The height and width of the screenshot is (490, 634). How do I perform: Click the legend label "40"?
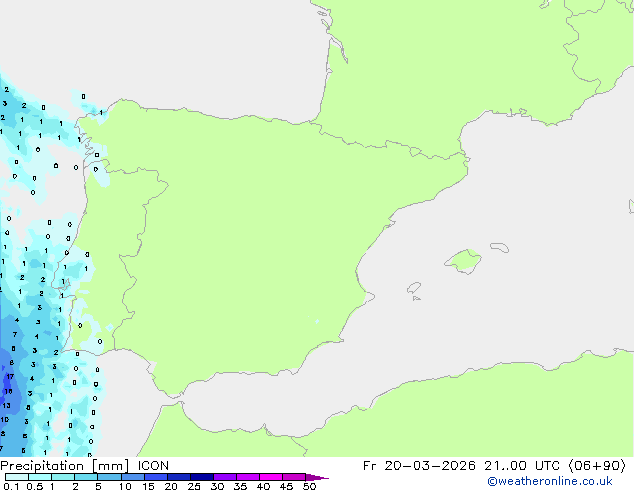263,486
